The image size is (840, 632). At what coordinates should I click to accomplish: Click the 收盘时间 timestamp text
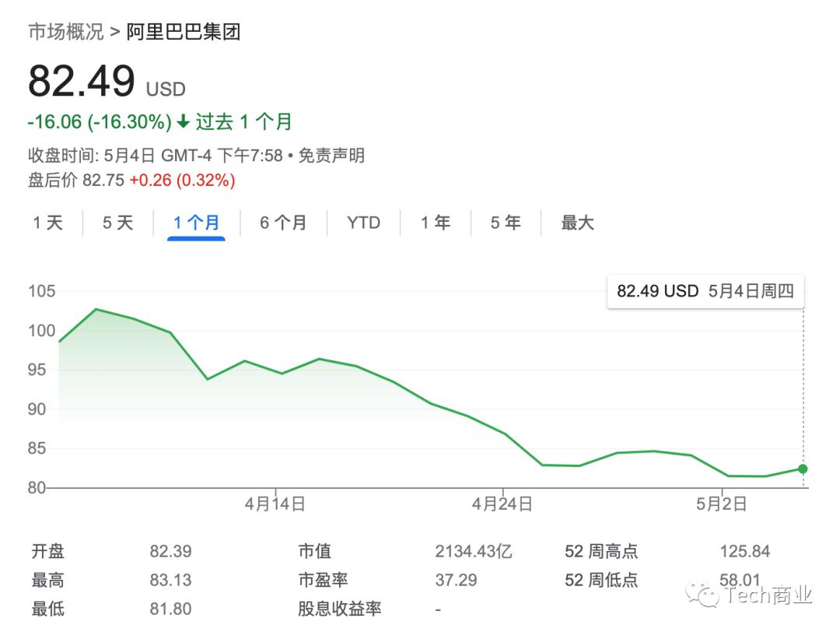(x=156, y=156)
